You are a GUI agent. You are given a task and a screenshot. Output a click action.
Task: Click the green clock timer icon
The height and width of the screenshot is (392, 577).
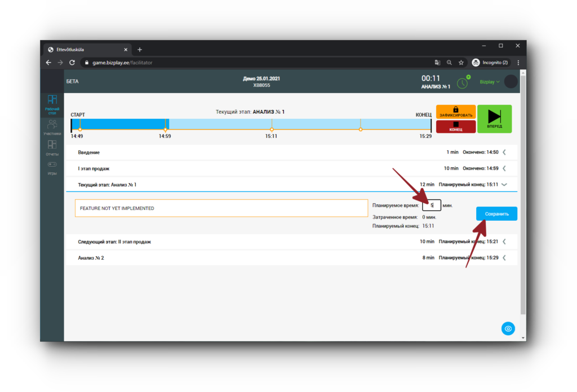click(462, 83)
